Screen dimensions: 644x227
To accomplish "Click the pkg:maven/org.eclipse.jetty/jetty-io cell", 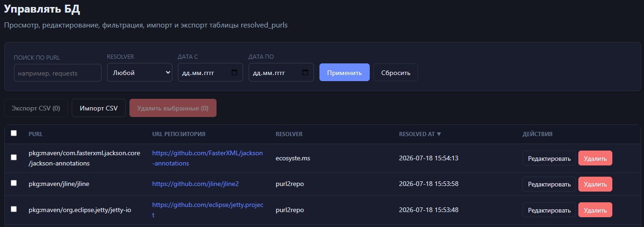I will tap(80, 210).
